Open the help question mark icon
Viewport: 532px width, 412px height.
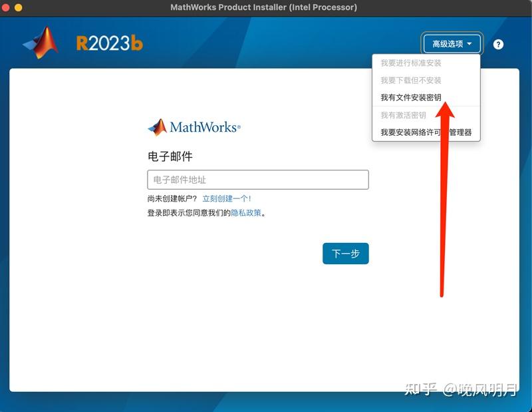498,44
